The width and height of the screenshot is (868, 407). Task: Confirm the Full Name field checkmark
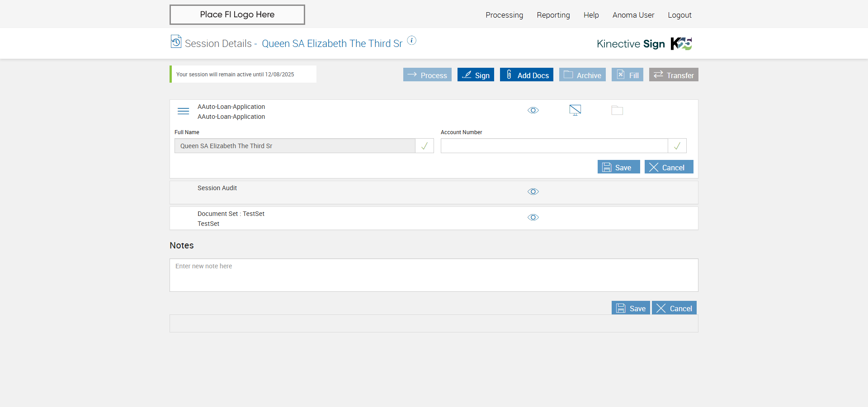tap(424, 146)
